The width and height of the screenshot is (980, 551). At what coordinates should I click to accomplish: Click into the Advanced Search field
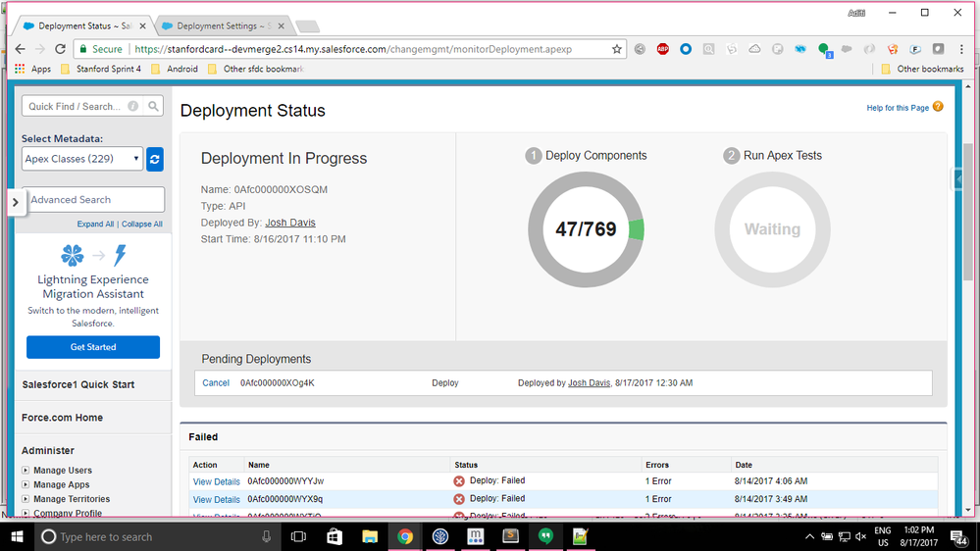(94, 199)
